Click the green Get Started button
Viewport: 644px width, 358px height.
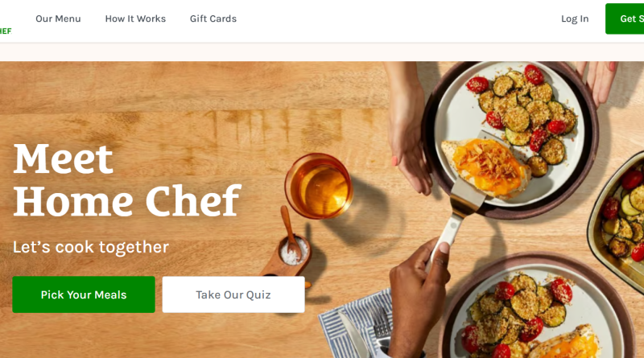click(x=625, y=19)
